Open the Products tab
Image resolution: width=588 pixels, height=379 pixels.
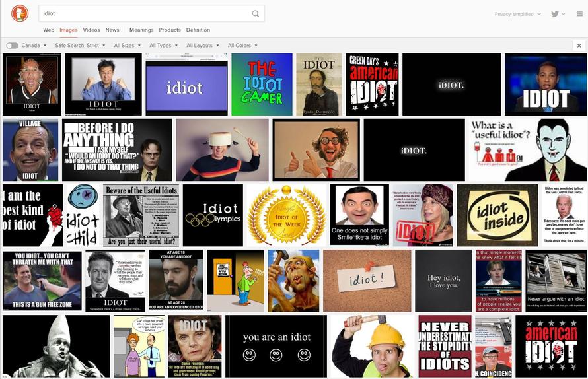click(170, 30)
